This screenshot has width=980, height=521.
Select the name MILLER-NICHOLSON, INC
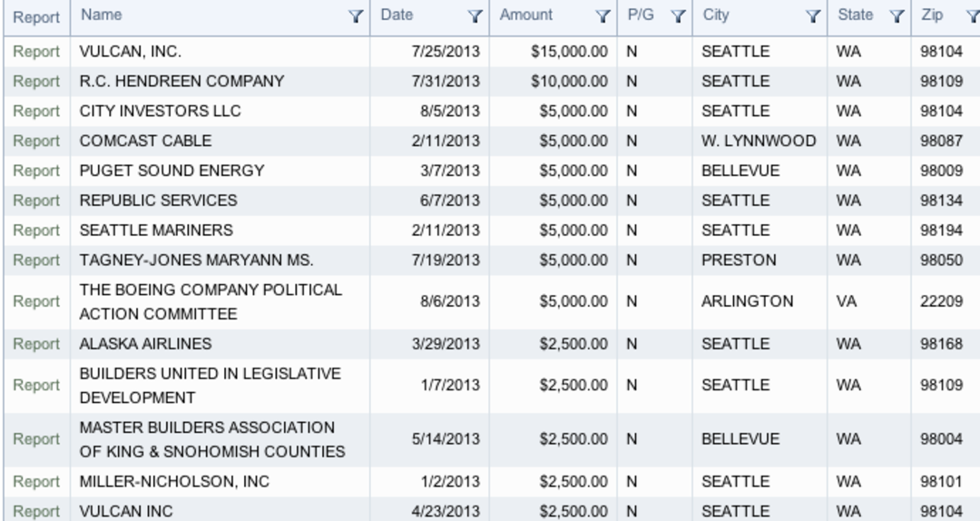(x=174, y=482)
